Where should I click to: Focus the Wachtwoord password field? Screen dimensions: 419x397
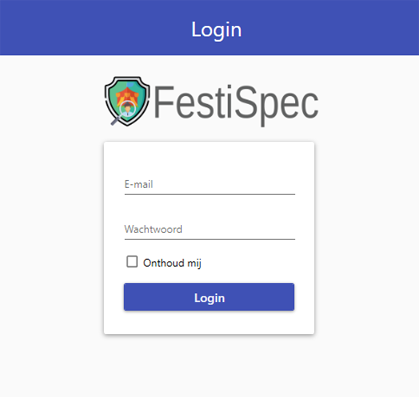coord(210,229)
